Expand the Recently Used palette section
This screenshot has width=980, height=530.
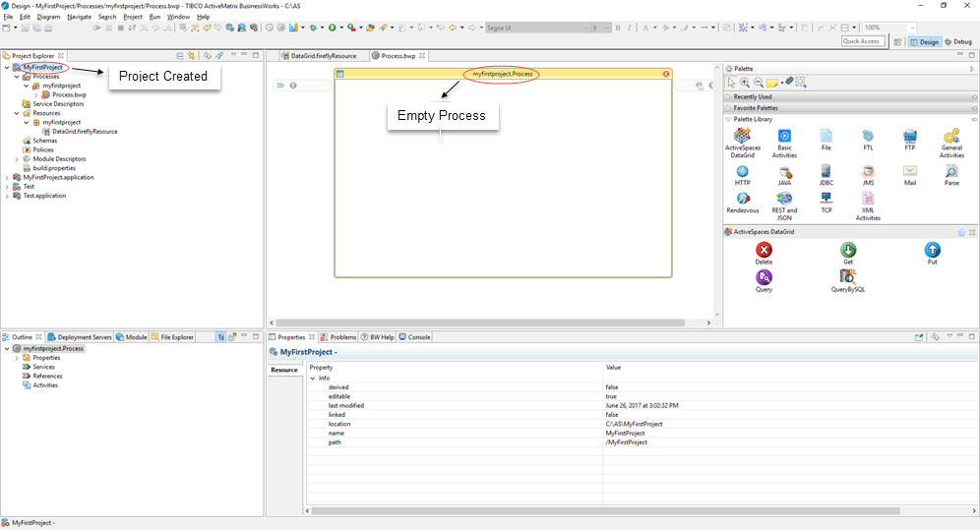tap(752, 96)
